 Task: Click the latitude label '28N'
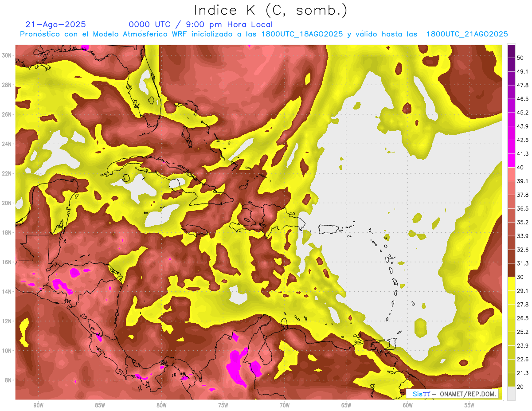point(7,85)
